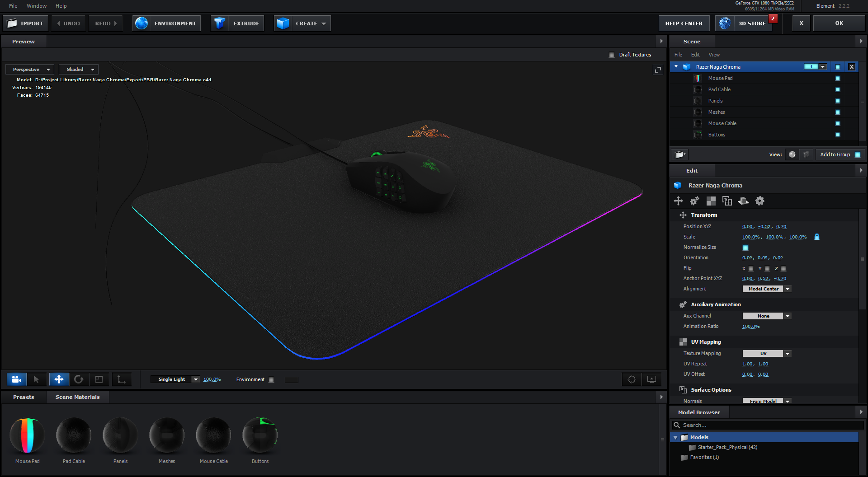
Task: Enable Flip X checkbox
Action: [751, 269]
